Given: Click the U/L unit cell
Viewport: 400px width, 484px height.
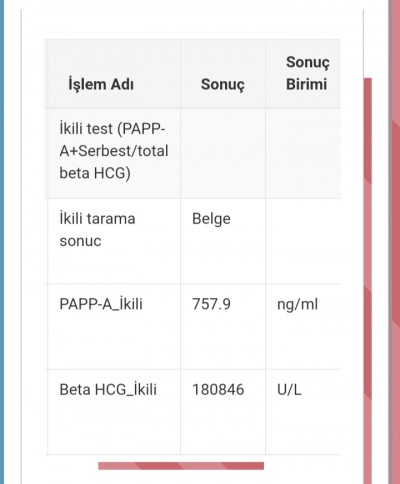Looking at the screenshot, I should [x=289, y=389].
